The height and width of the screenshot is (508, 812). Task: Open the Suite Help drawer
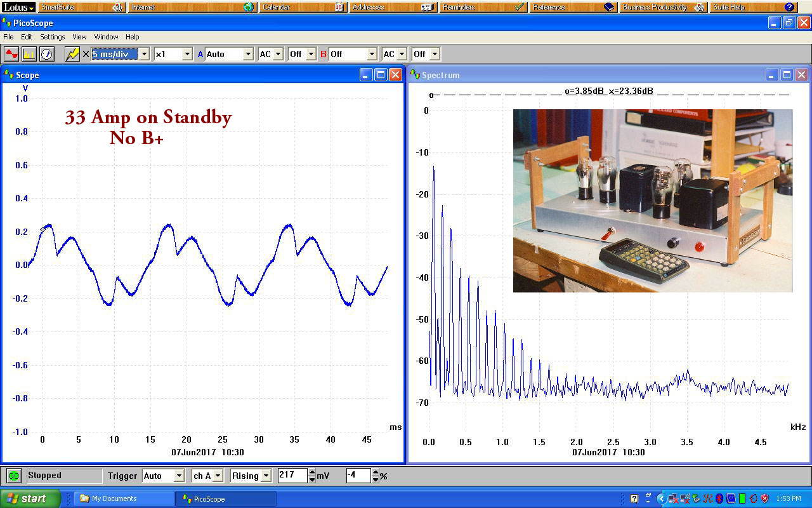tap(754, 7)
